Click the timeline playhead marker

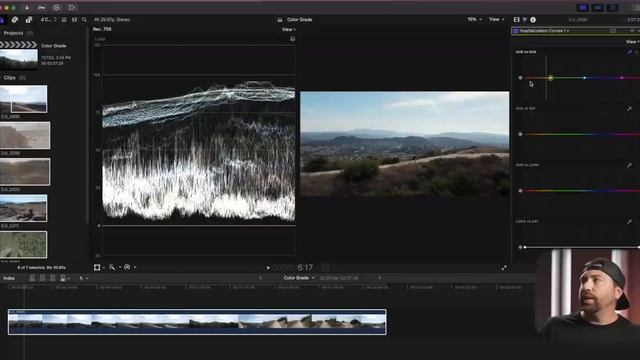click(24, 287)
